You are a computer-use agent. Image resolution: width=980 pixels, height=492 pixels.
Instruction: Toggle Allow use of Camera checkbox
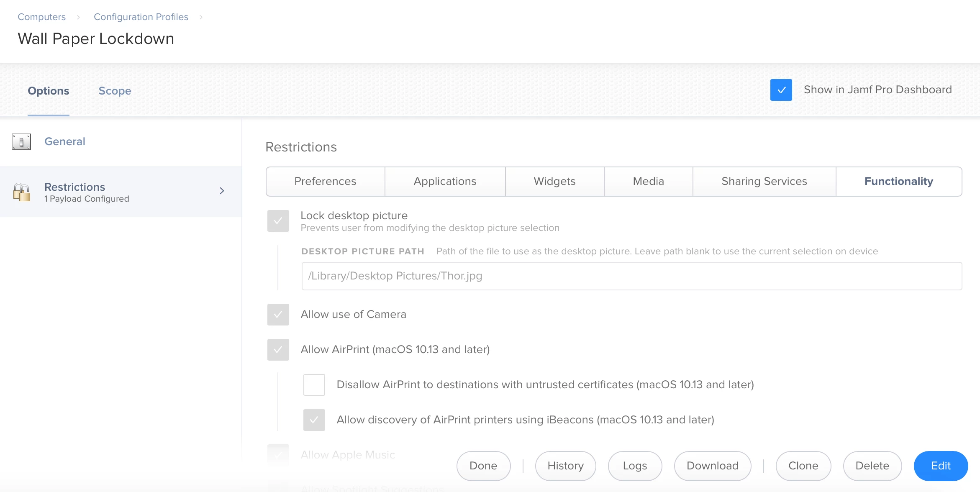click(x=278, y=315)
